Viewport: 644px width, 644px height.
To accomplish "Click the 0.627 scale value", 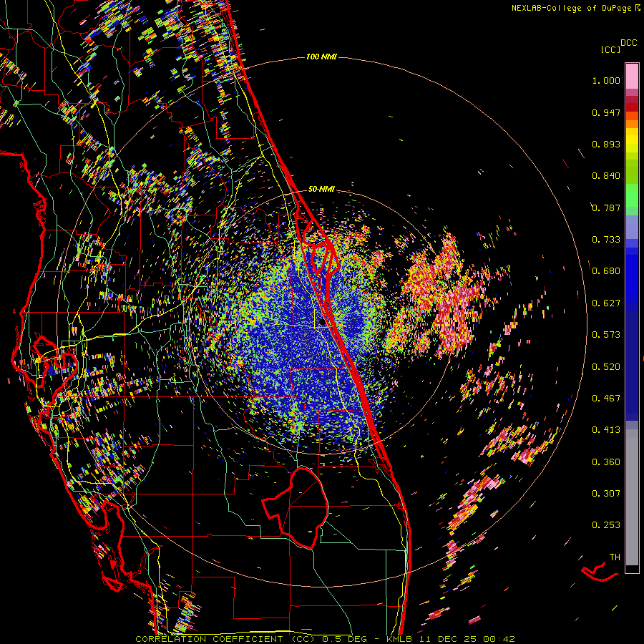I will tap(606, 303).
